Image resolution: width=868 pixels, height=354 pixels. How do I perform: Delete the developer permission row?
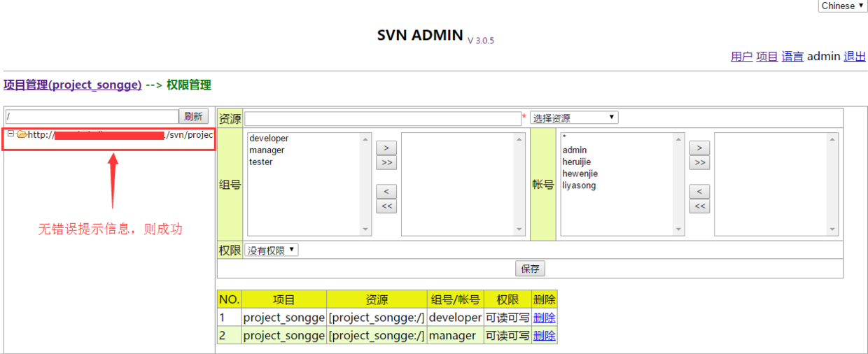click(544, 318)
